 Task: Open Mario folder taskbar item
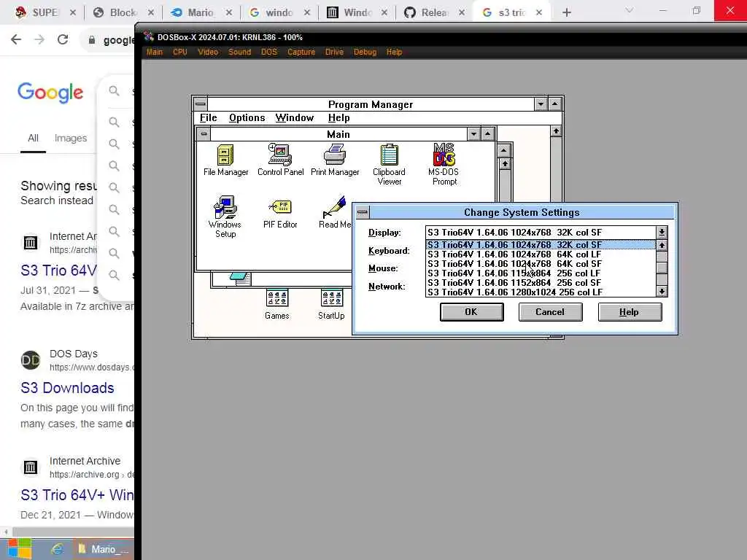tap(102, 549)
